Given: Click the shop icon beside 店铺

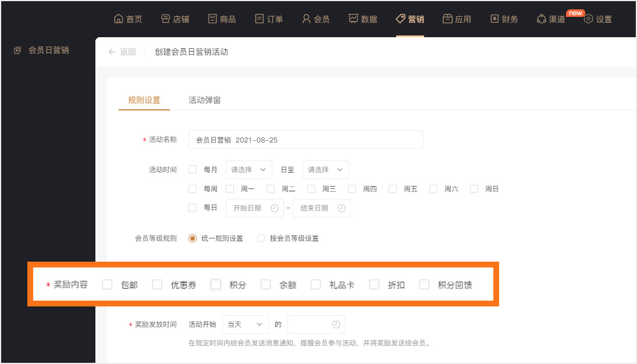Looking at the screenshot, I should pos(165,19).
